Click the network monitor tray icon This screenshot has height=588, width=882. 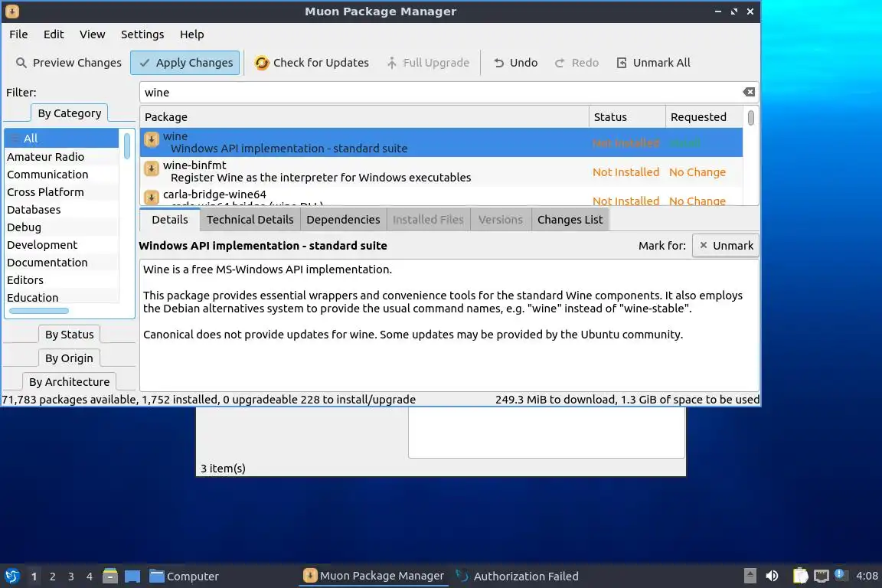822,576
